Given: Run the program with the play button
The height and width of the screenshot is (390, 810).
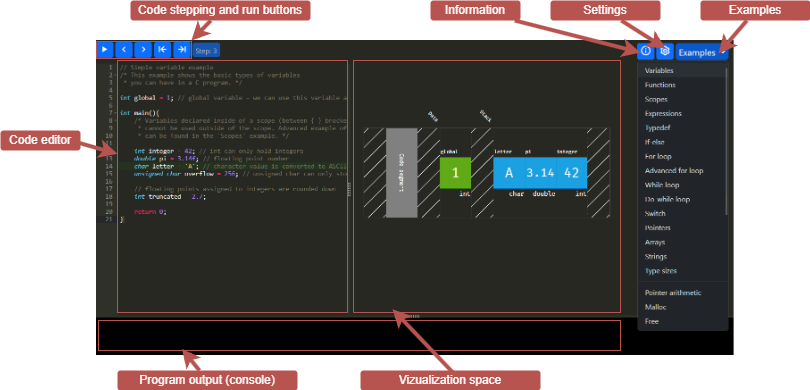Looking at the screenshot, I should coord(105,50).
